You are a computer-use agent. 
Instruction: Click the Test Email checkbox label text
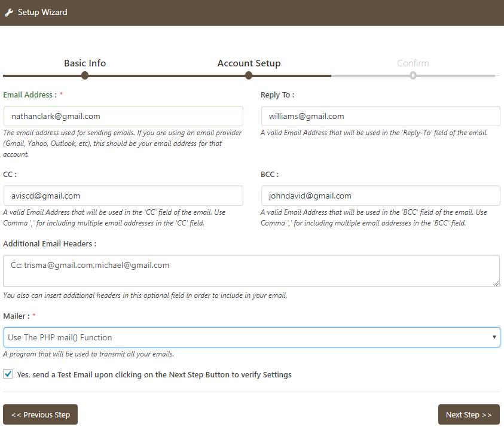(154, 375)
